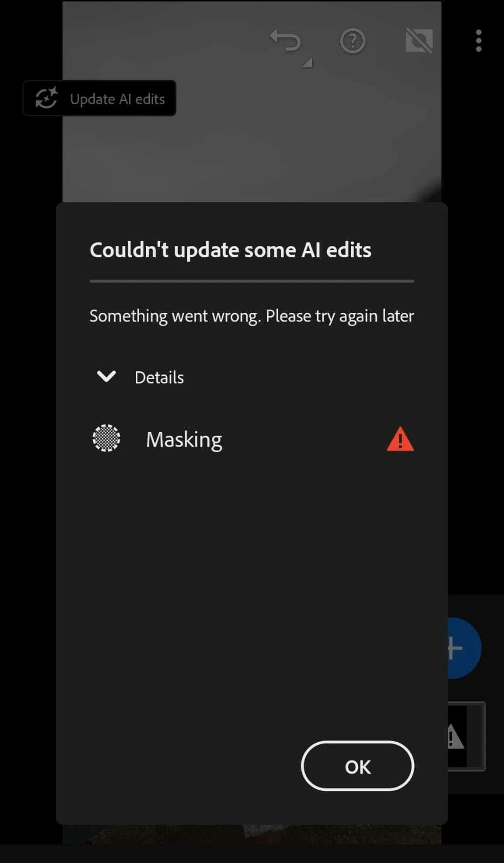The width and height of the screenshot is (504, 863).
Task: Tap the photo strip below the dialog
Action: (252, 834)
